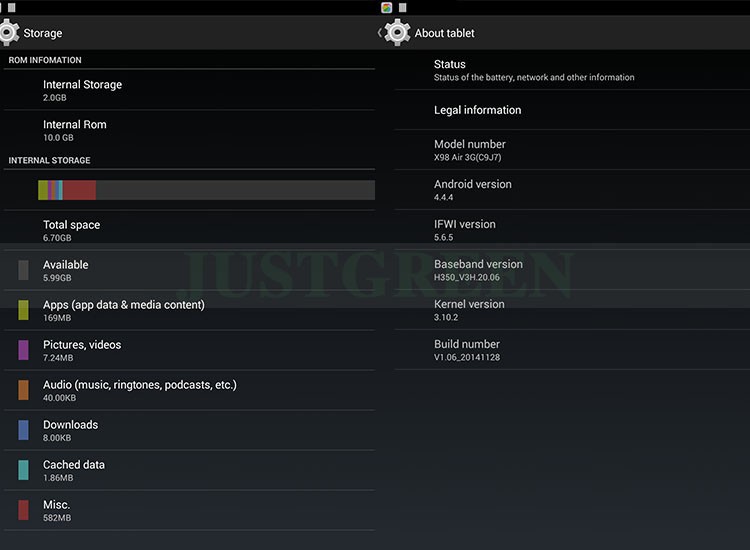This screenshot has width=750, height=550.
Task: Select the Android version entry
Action: pos(572,190)
